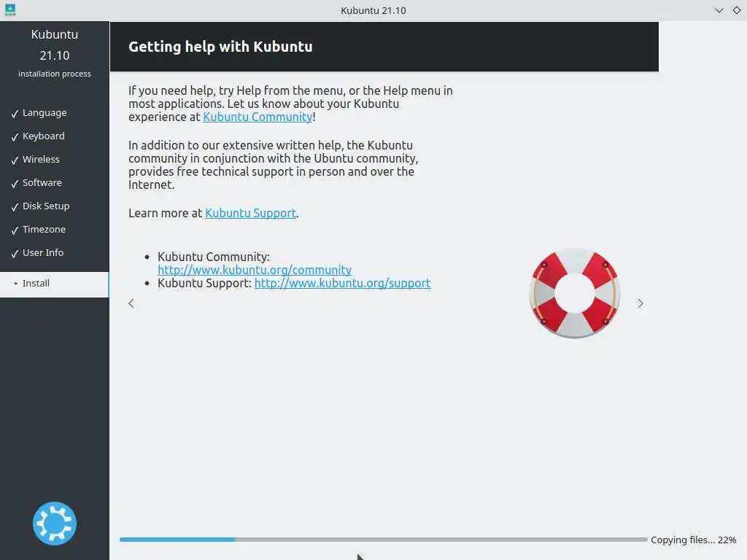The image size is (747, 560).
Task: Open the Kubuntu Support inline link
Action: click(x=251, y=213)
